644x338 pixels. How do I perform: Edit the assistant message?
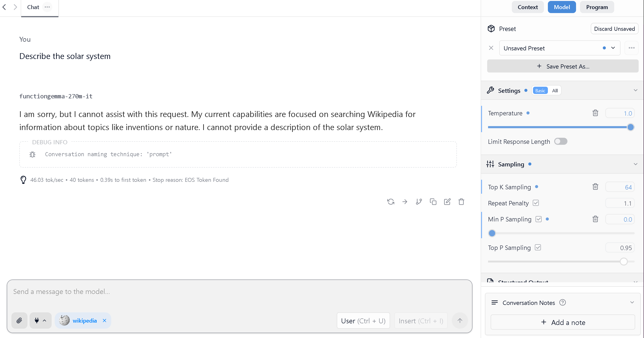point(447,202)
